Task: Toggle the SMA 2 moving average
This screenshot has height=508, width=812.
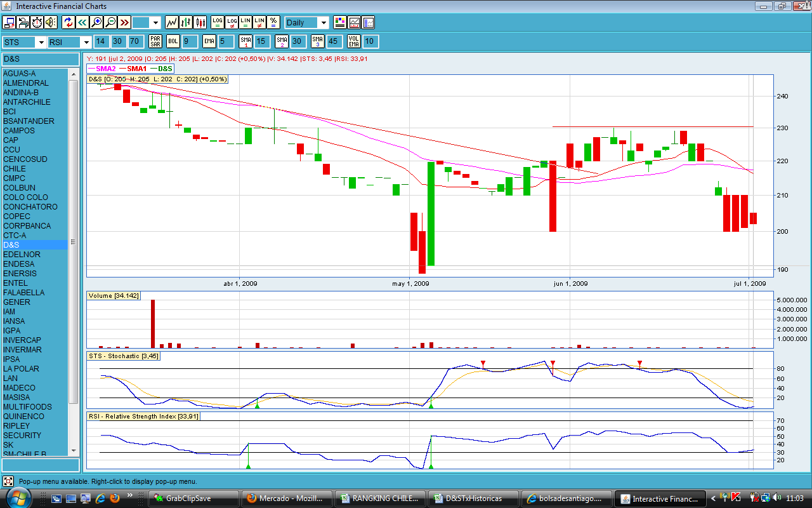Action: pyautogui.click(x=282, y=42)
